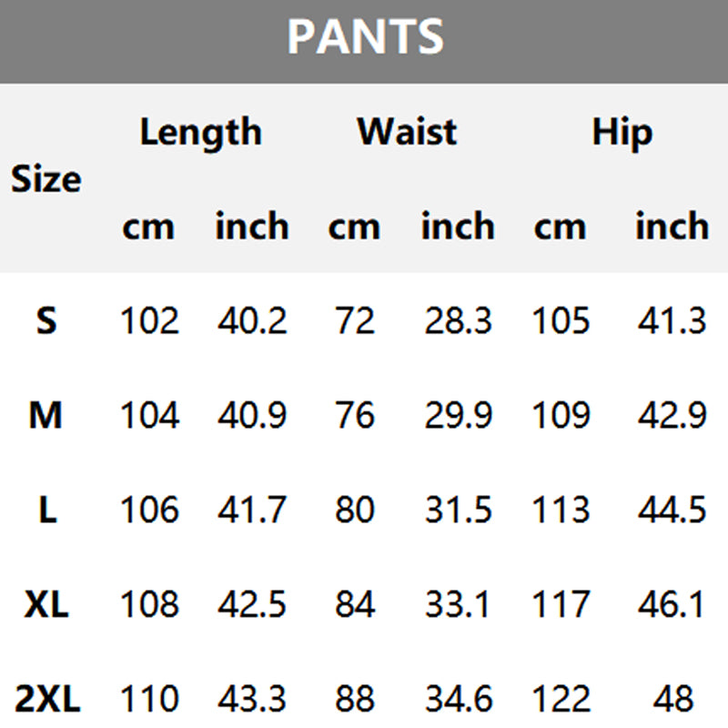Click the 84 cm waist value
This screenshot has height=728, width=728.
click(x=354, y=606)
